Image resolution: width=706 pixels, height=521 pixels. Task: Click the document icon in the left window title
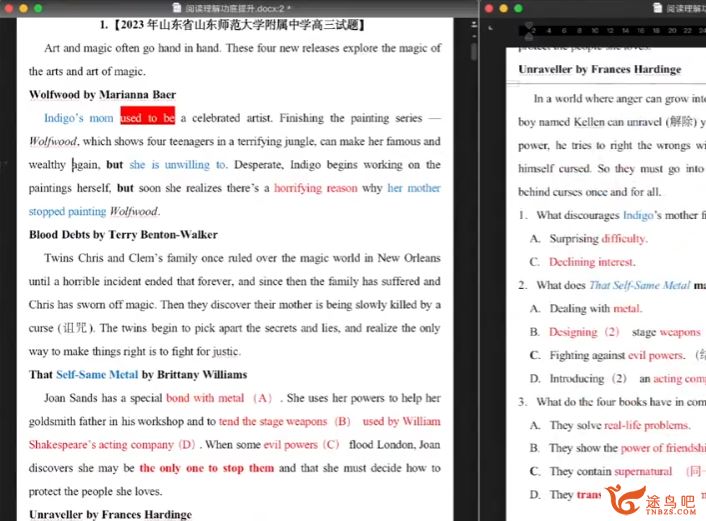tap(177, 8)
